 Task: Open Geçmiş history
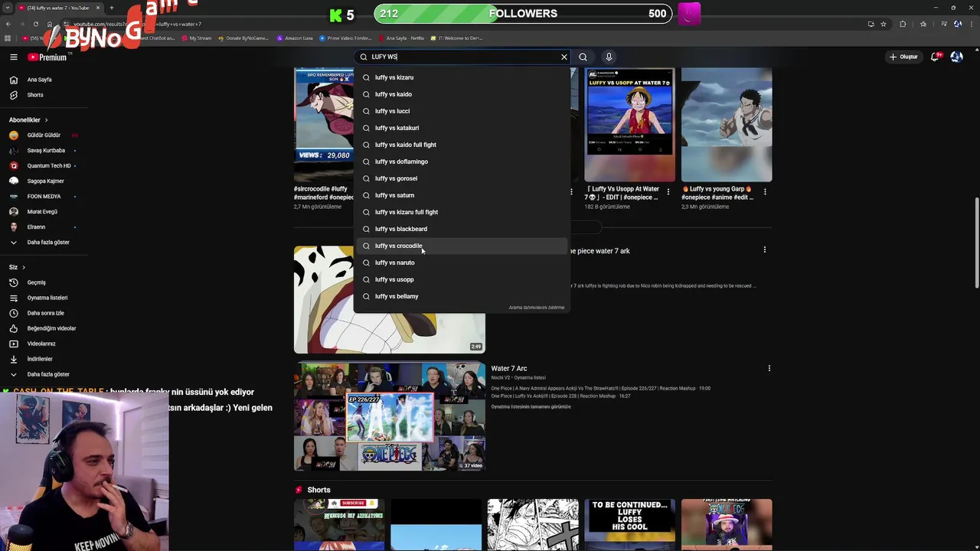pos(36,282)
